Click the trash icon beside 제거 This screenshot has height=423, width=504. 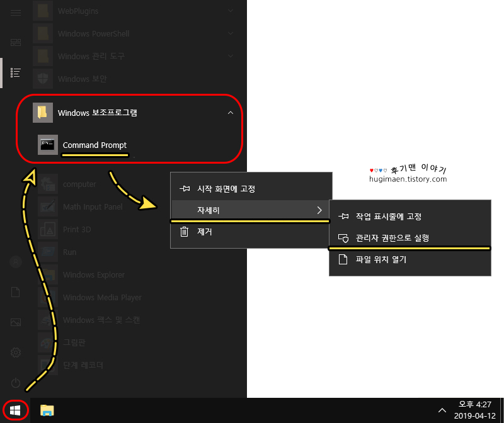tap(184, 232)
